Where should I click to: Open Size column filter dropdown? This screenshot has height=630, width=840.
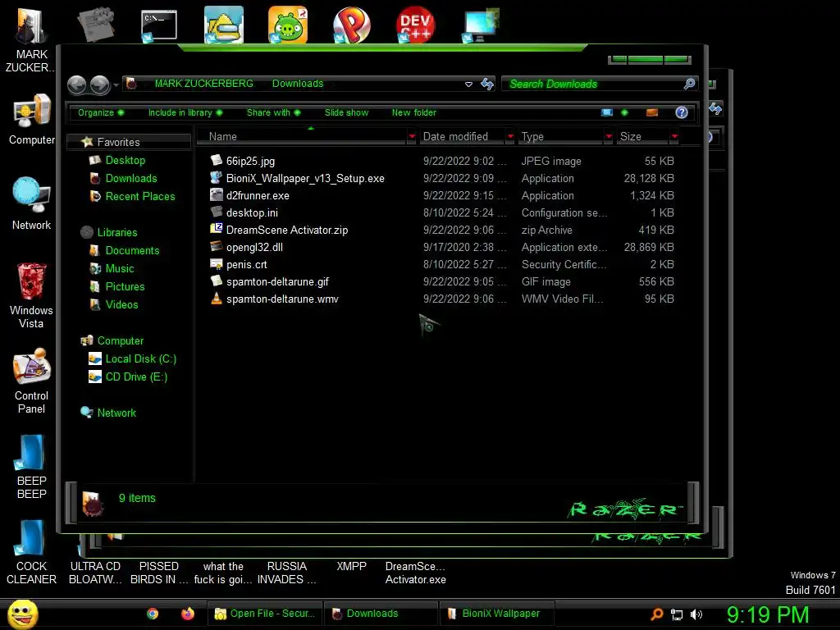(x=674, y=137)
